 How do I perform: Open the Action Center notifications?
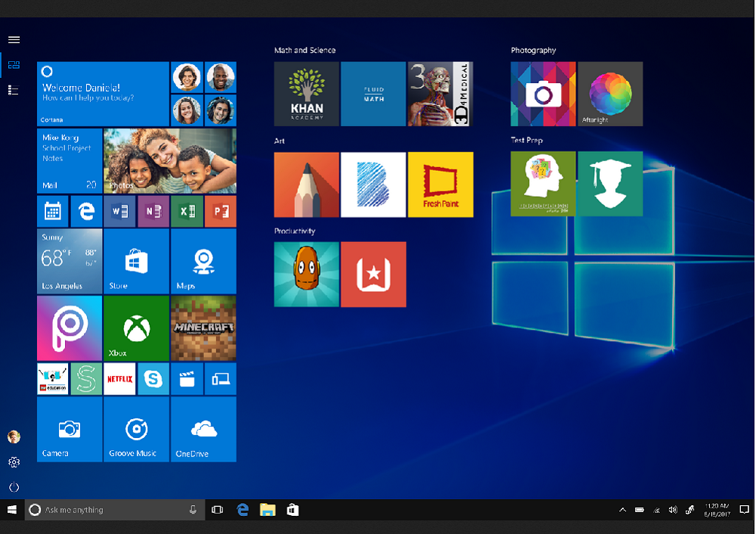tap(745, 509)
